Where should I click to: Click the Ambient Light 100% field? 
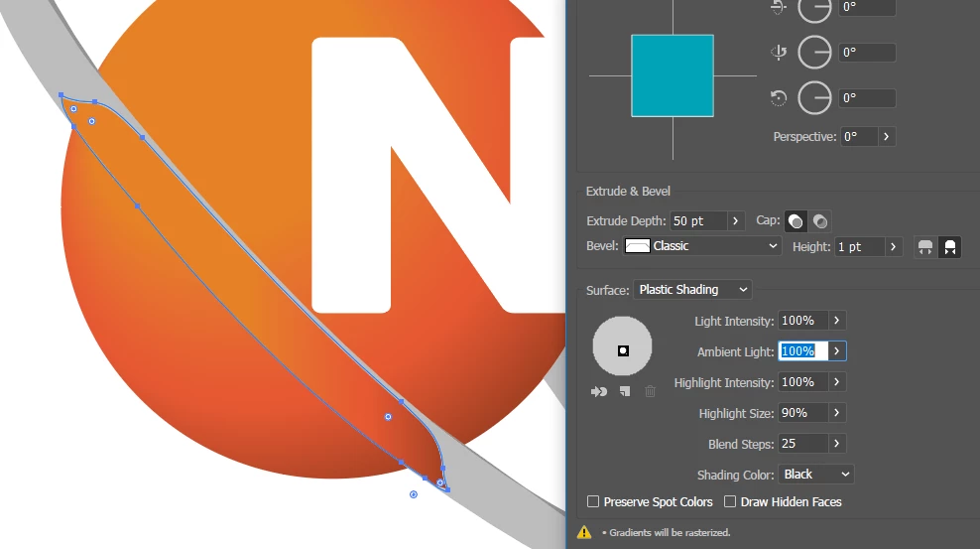click(x=803, y=350)
